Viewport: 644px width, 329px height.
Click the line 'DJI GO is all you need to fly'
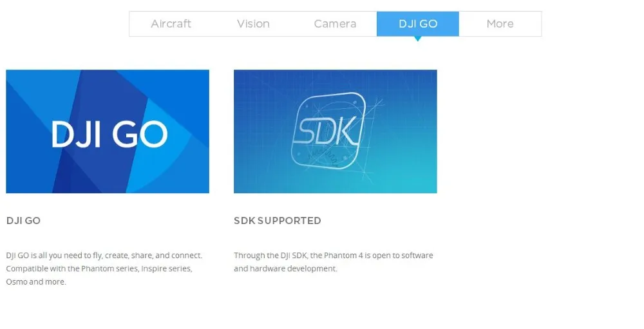pos(104,256)
